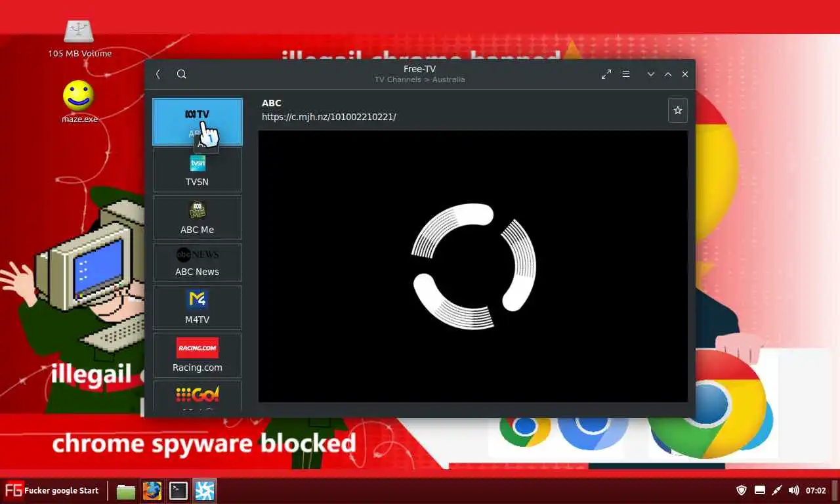Click the ABC channel name heading
This screenshot has height=504, width=840.
tap(272, 103)
